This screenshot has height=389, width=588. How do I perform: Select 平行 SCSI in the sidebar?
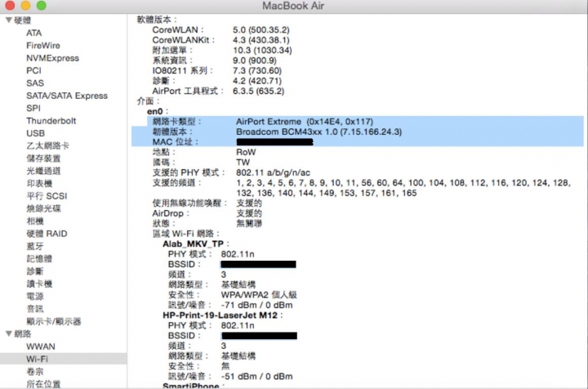pyautogui.click(x=47, y=196)
